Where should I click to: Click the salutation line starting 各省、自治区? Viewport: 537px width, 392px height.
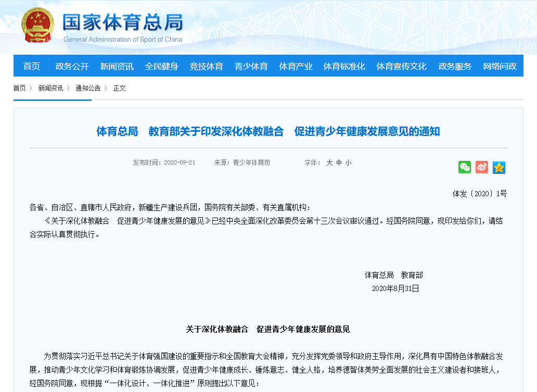pyautogui.click(x=170, y=207)
